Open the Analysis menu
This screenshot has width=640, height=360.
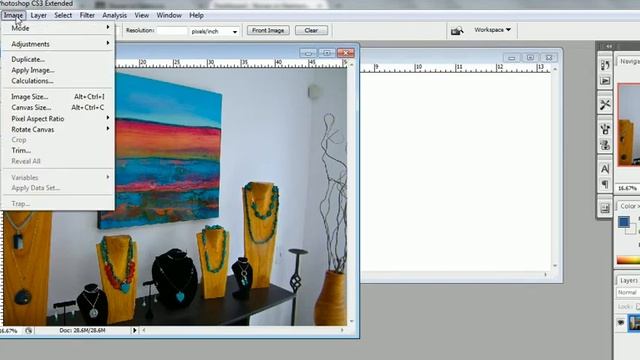[x=114, y=16]
